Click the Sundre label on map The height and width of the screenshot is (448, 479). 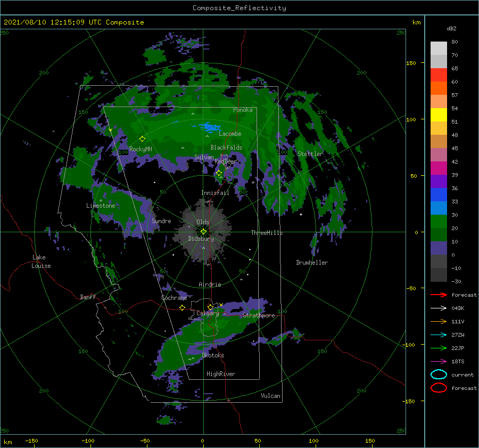[x=161, y=221]
